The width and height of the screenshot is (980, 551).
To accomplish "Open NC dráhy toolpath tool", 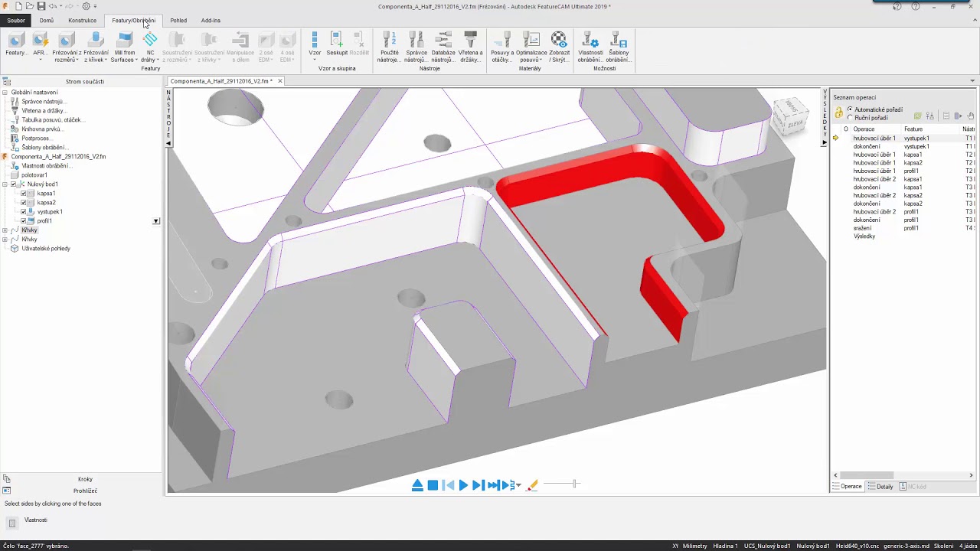I will tap(150, 46).
